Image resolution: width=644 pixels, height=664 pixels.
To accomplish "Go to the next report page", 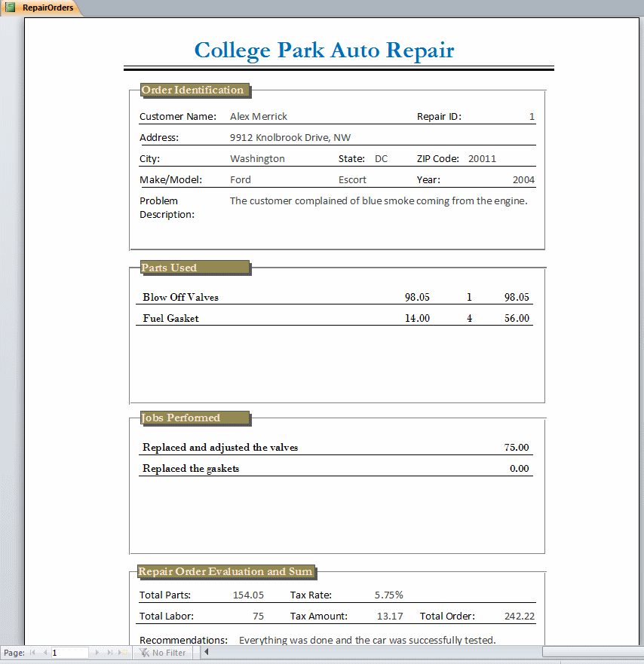I will 97,653.
